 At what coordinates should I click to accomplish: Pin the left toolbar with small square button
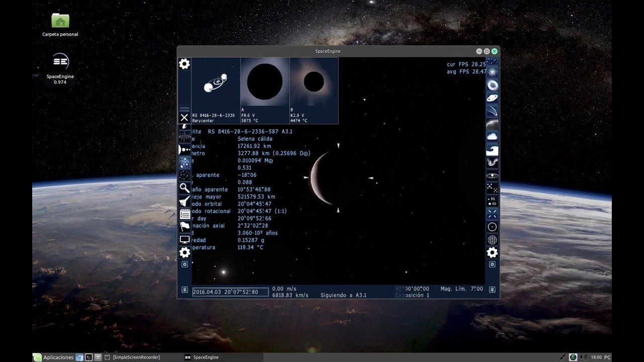point(185,264)
